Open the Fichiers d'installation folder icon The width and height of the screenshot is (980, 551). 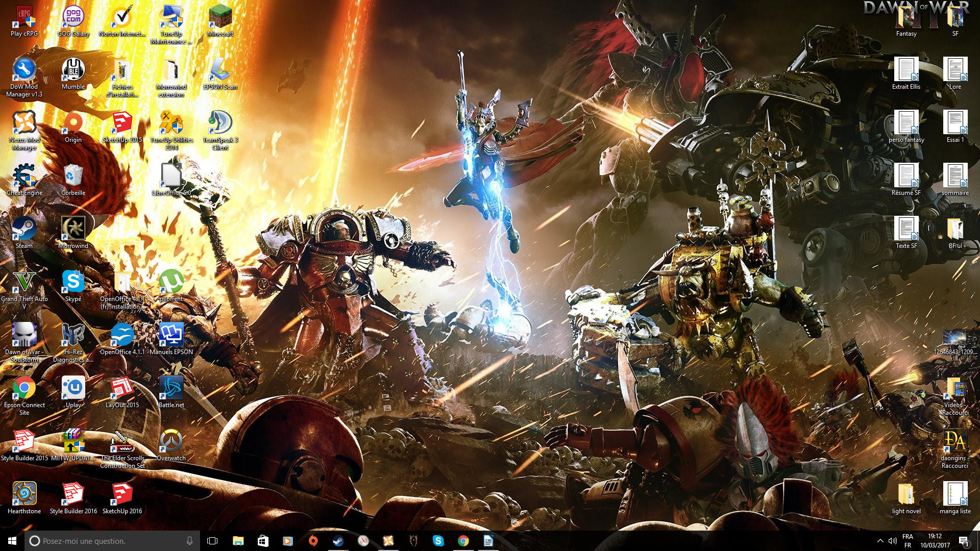[122, 78]
